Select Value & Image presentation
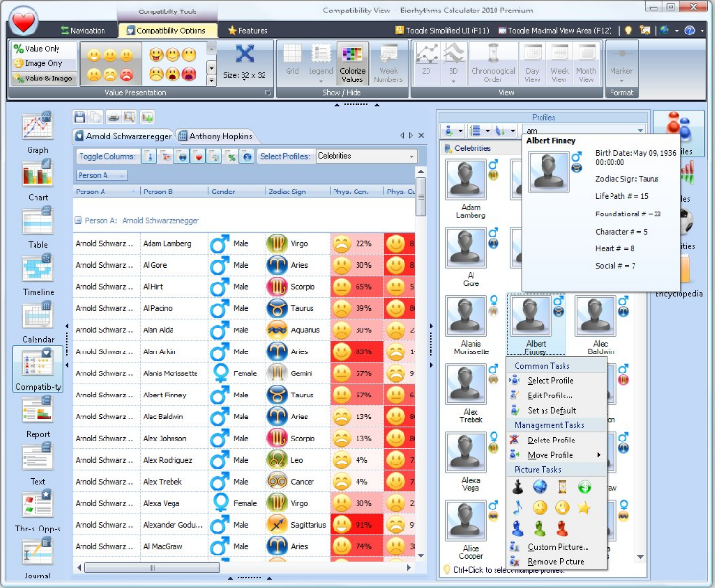The image size is (715, 588). 44,79
